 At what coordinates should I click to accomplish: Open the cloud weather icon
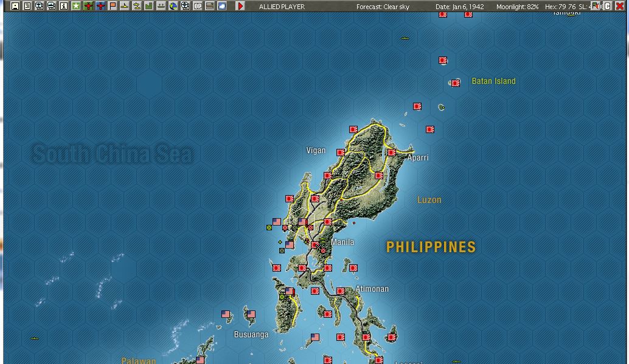(222, 6)
